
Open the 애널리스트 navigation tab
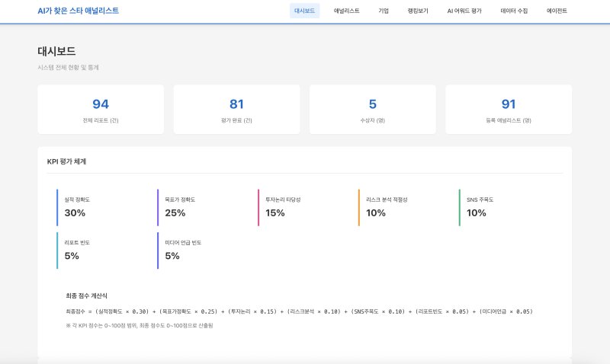coord(346,11)
